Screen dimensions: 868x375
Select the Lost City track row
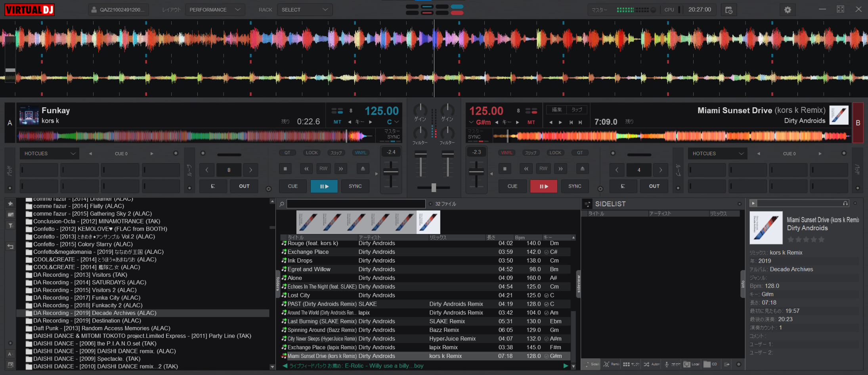click(x=426, y=295)
